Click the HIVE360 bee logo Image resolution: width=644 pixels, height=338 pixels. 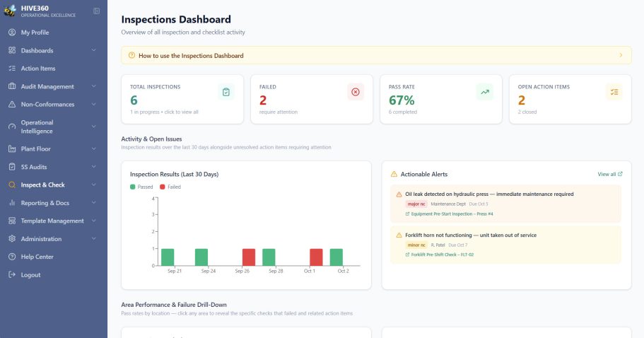click(x=10, y=11)
